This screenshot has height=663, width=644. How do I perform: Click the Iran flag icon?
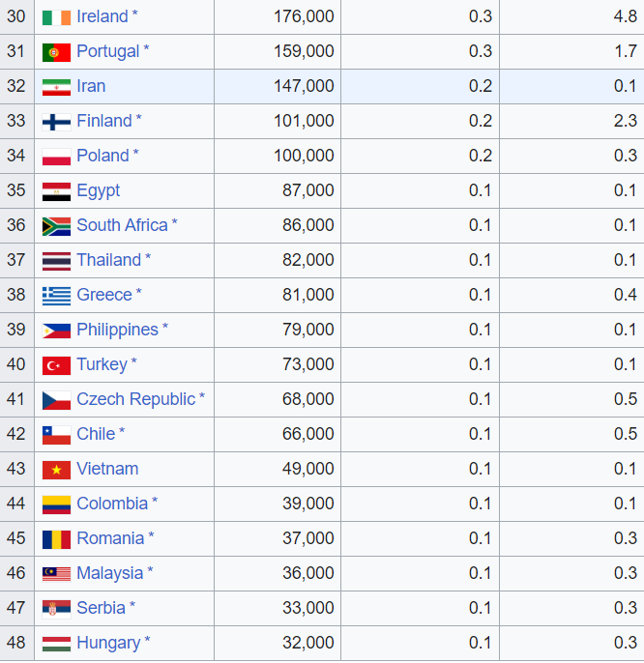[56, 87]
